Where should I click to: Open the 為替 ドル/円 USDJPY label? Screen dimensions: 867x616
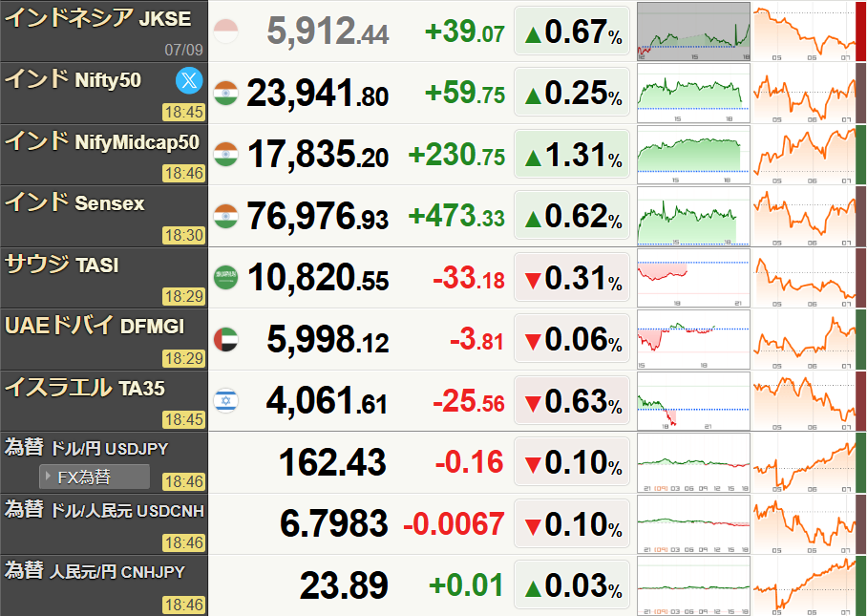click(86, 448)
